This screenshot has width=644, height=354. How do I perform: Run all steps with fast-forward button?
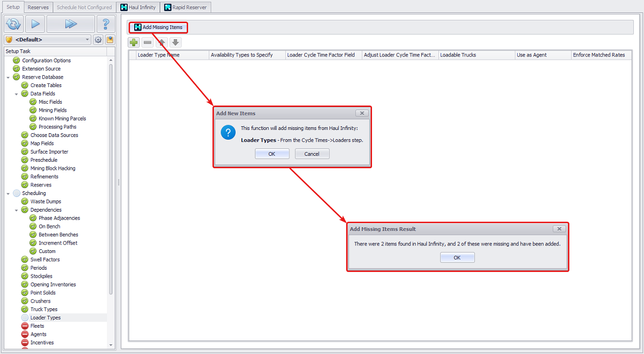point(70,24)
